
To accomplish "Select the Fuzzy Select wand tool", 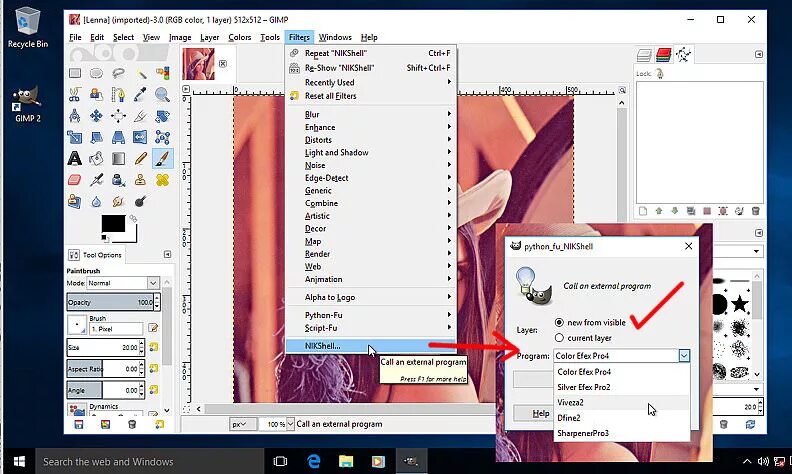I will coord(141,73).
